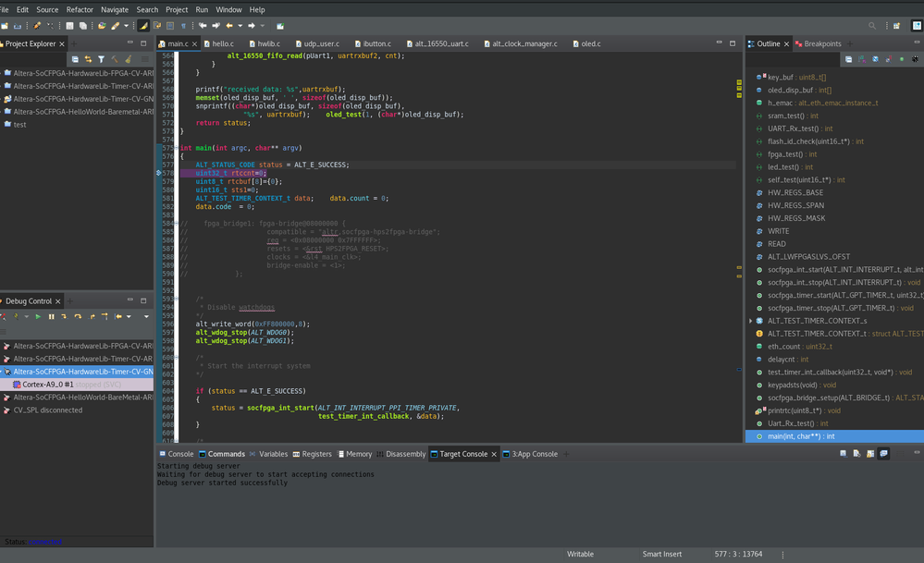Toggle the highlighted mark occurrences toolbar button

(143, 26)
